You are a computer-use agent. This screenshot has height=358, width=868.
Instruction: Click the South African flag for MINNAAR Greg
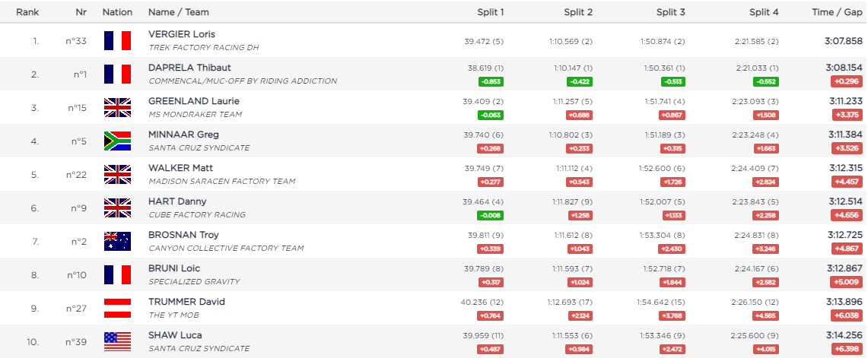pyautogui.click(x=117, y=141)
